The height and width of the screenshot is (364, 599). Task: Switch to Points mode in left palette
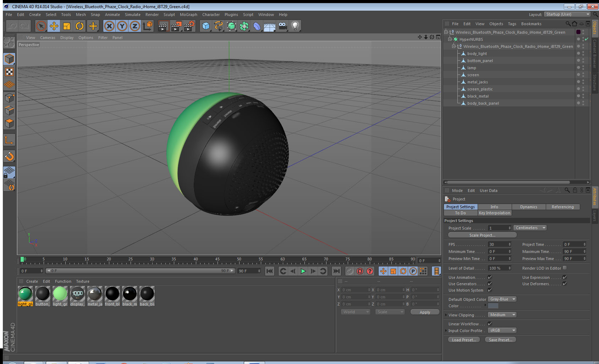coord(9,98)
